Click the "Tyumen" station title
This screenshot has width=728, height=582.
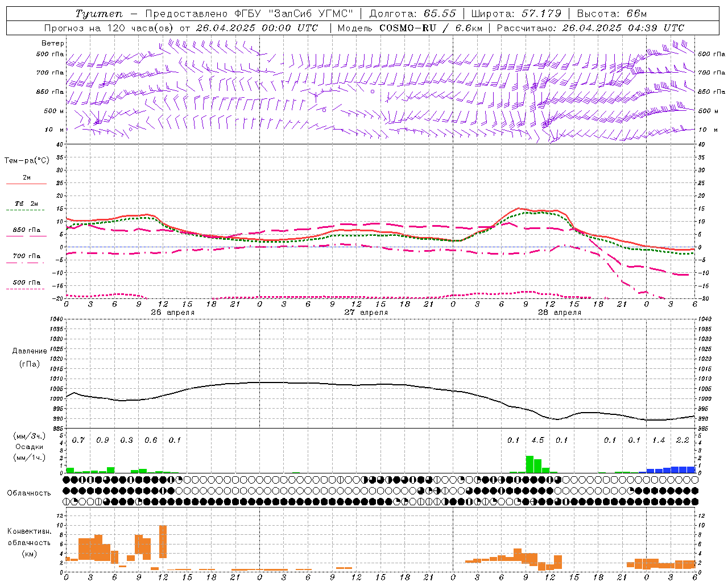point(99,14)
